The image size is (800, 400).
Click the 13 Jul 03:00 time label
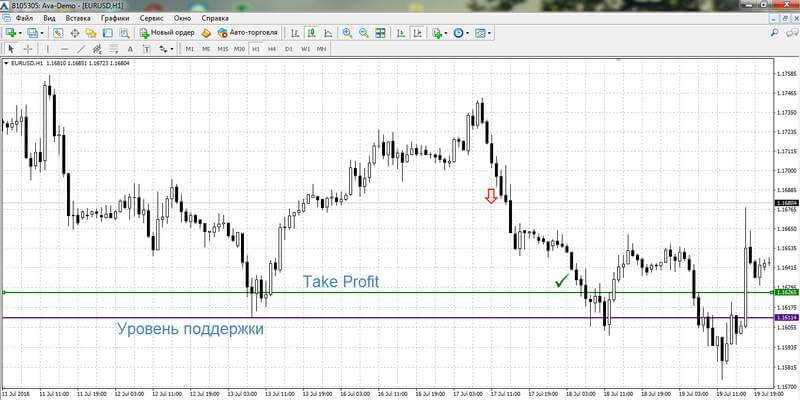(242, 394)
